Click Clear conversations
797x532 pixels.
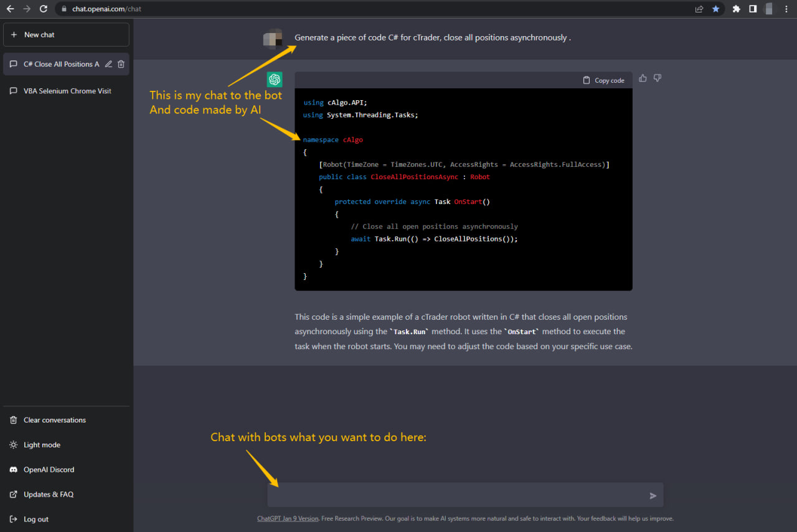(x=66, y=420)
